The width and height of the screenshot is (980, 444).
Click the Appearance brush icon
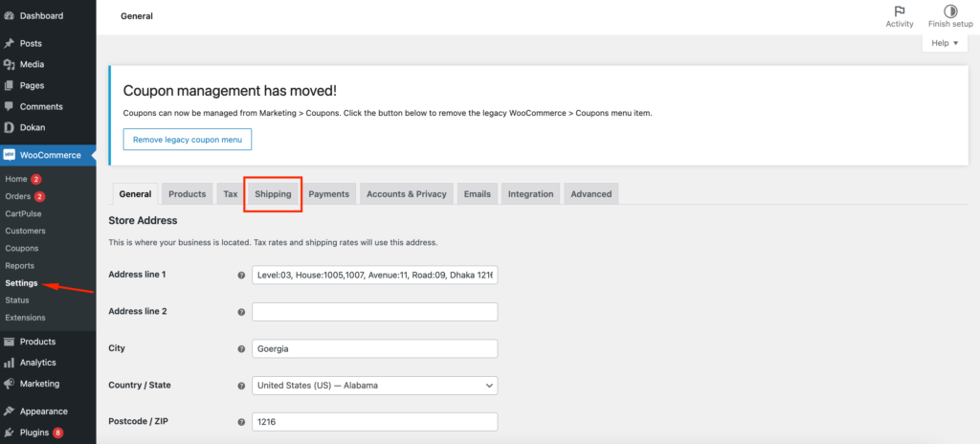pyautogui.click(x=10, y=411)
